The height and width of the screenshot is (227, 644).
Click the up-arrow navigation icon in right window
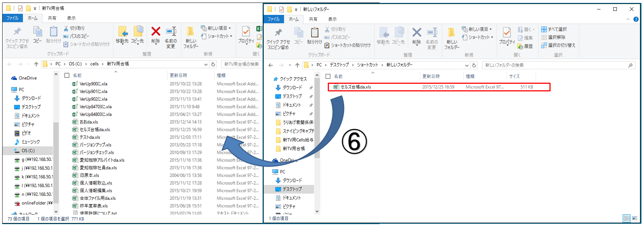(x=297, y=65)
